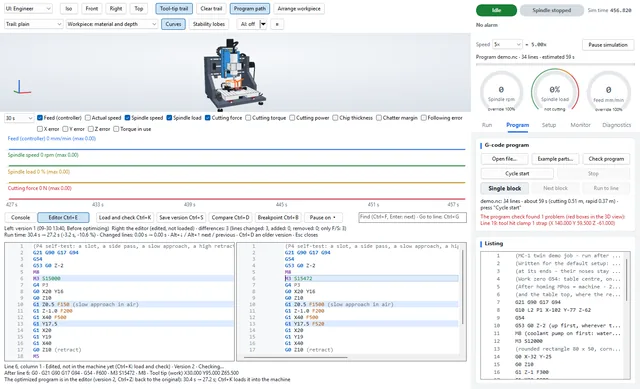
Task: Click Cycle start
Action: click(x=517, y=173)
